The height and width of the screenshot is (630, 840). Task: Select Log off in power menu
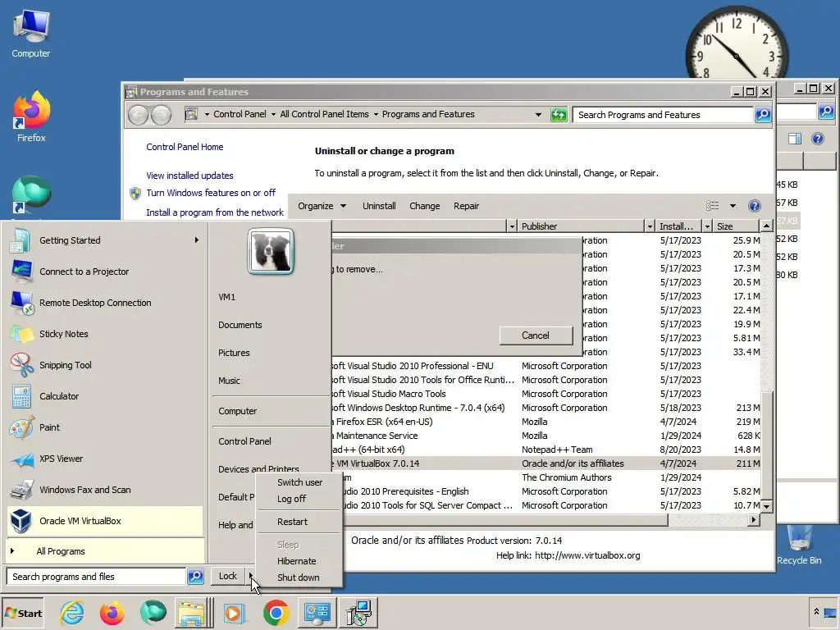[291, 499]
